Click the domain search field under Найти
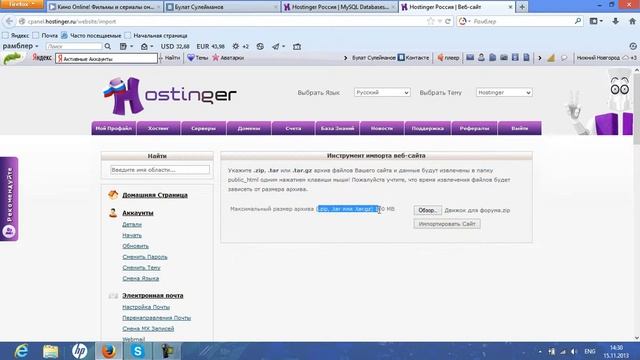 click(160, 169)
